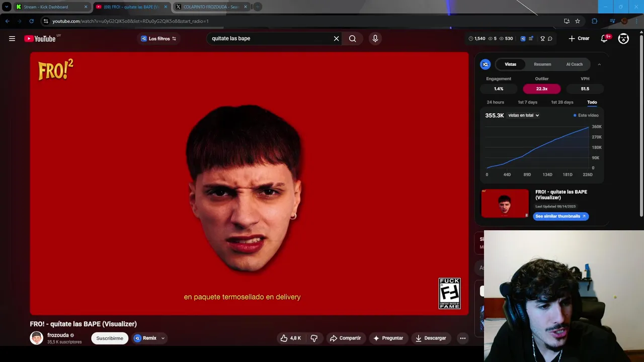Click the VPH 51.5 value

point(585,89)
